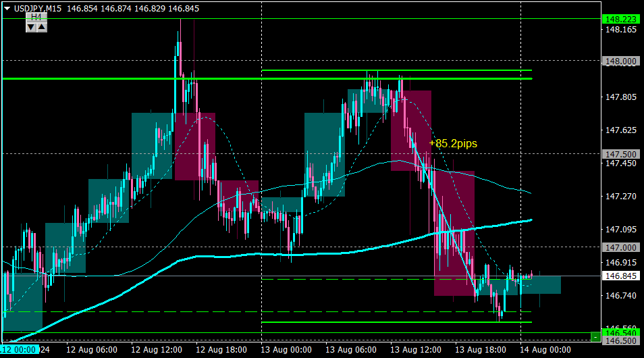Screen dimensions: 644x358
Task: Click the H4 timeframe button
Action: 36,17
